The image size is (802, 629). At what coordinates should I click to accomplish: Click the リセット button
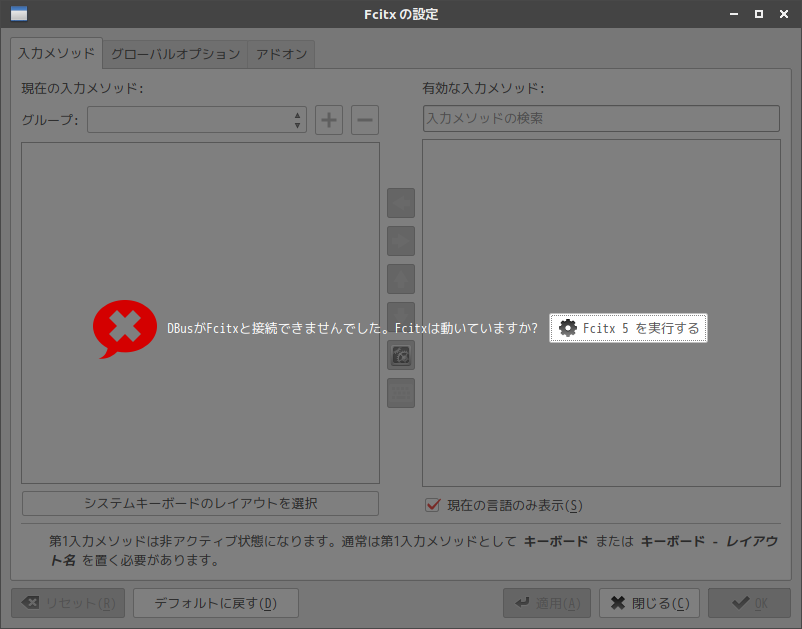(68, 603)
